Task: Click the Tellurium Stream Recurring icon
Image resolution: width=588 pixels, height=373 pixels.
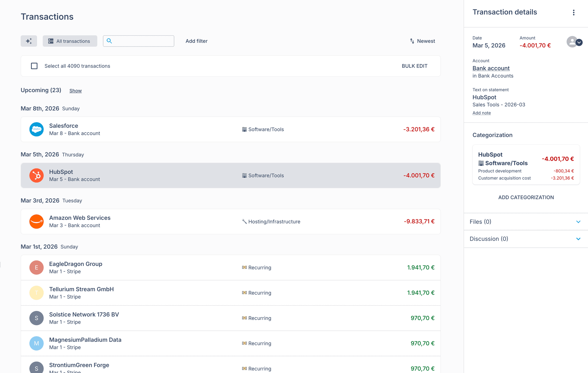Action: (244, 293)
